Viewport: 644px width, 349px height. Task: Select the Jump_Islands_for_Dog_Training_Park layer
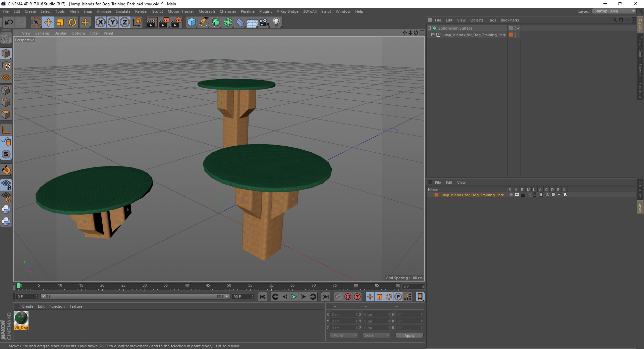[472, 195]
